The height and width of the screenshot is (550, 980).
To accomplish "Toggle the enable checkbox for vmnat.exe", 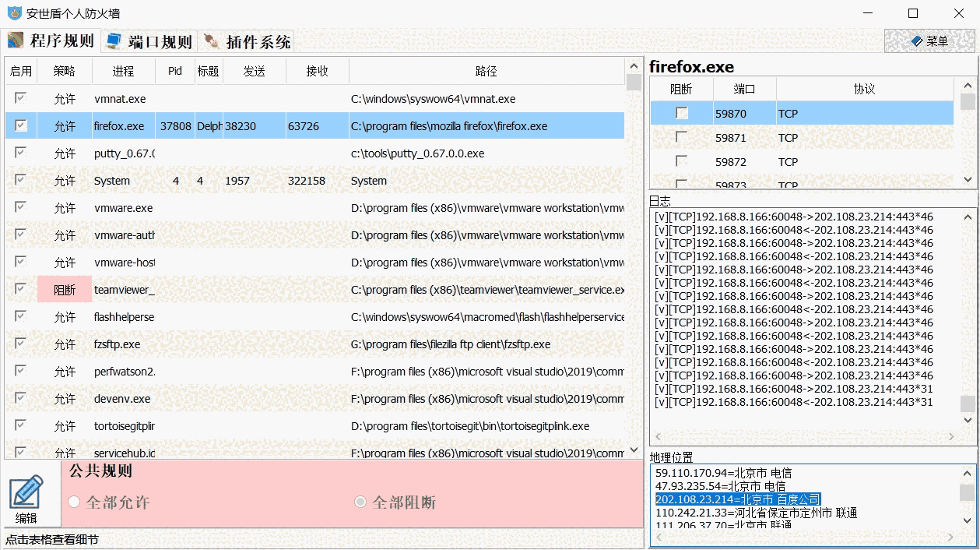I will 21,98.
